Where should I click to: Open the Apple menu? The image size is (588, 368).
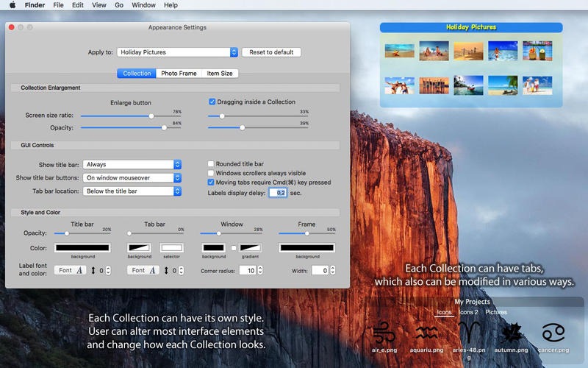coord(12,5)
